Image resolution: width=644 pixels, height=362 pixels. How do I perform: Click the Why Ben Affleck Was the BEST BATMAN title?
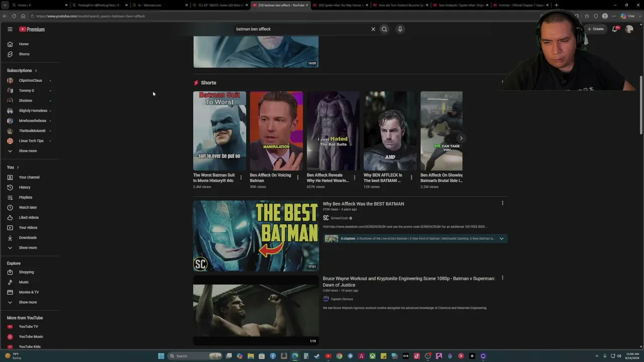click(x=363, y=204)
